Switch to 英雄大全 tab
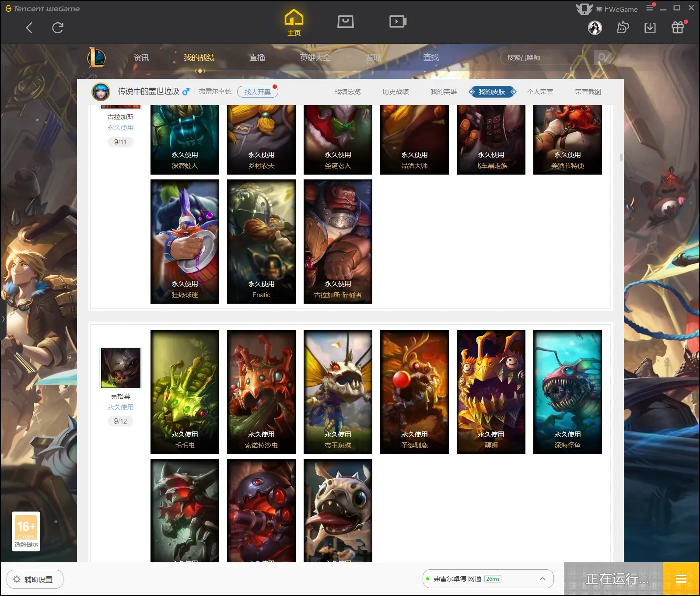The height and width of the screenshot is (596, 700). [x=315, y=57]
